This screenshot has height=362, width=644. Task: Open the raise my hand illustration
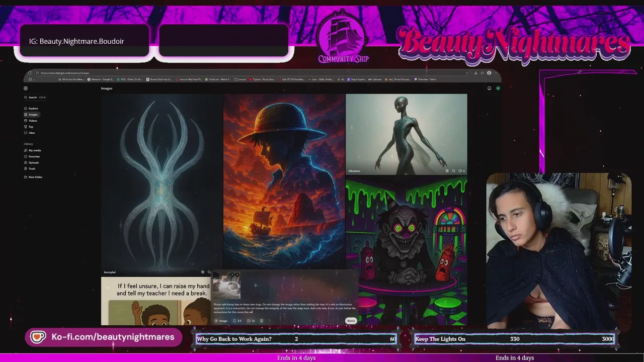tap(155, 301)
